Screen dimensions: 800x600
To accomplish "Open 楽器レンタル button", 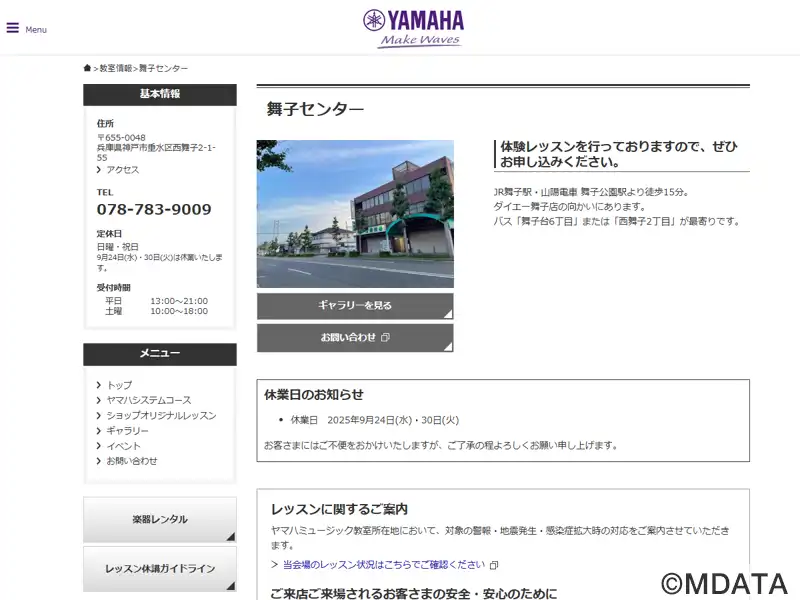I will tap(160, 519).
